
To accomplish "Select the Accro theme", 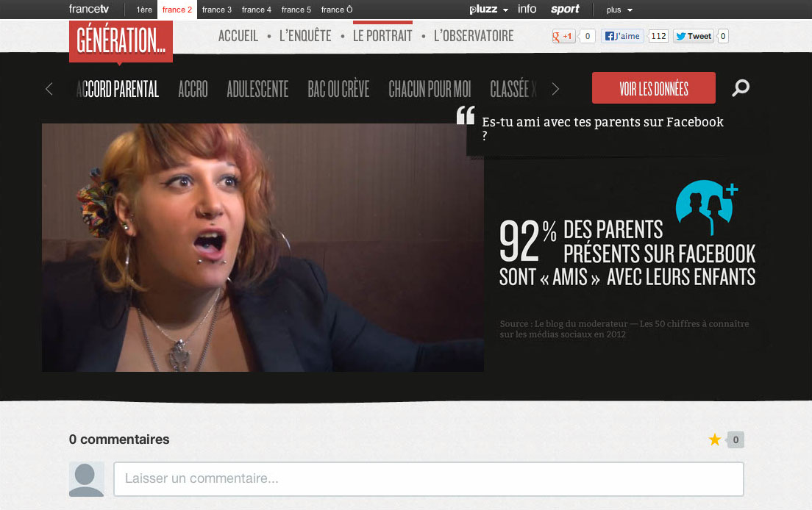I will pyautogui.click(x=193, y=89).
